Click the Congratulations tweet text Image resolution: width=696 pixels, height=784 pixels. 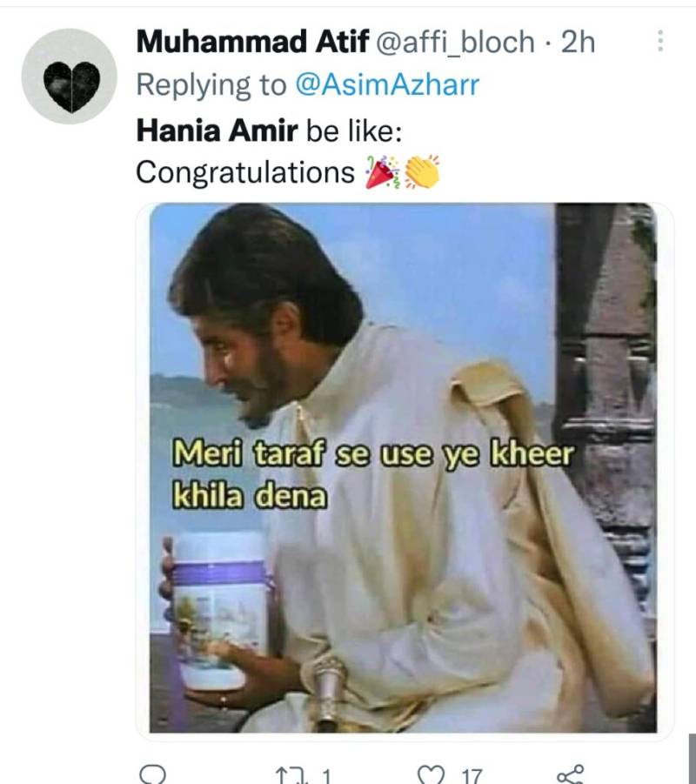tap(245, 173)
